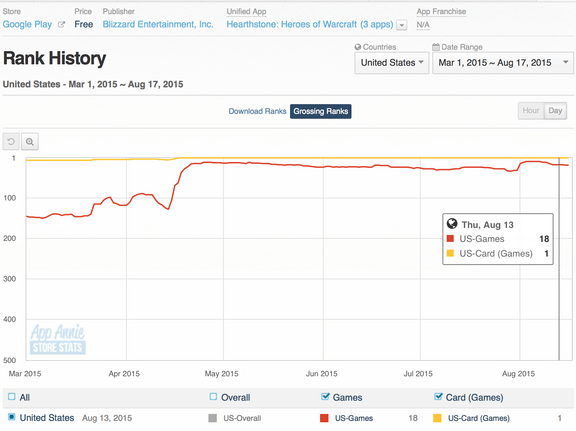Click the Aug 2015 axis label

coord(518,374)
